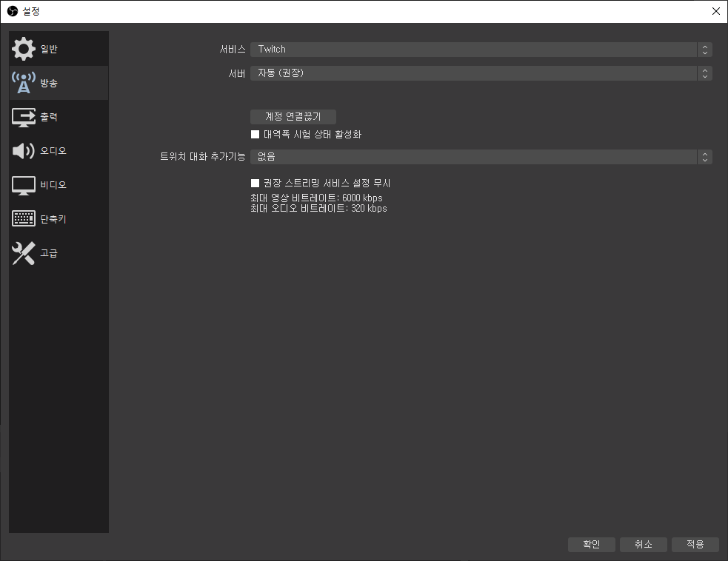728x561 pixels.
Task: Click the 설정 window title text
Action: click(x=31, y=11)
